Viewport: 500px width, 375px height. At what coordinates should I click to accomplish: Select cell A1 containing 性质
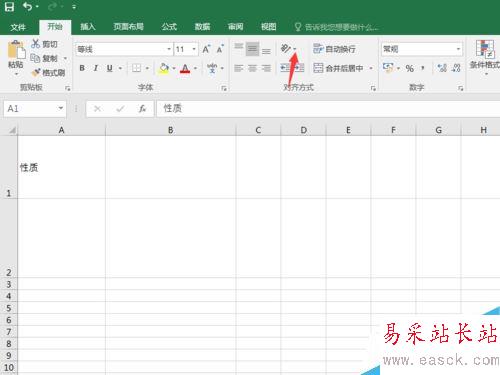pos(62,167)
